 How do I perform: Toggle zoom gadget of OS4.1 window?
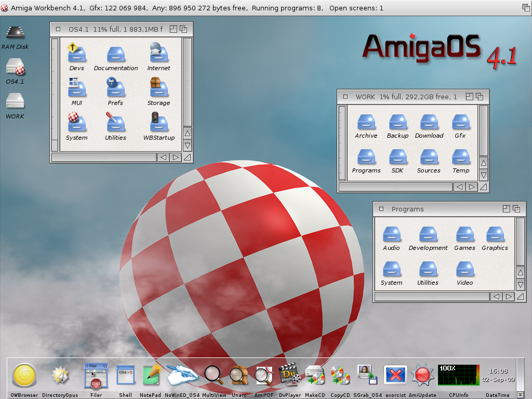pos(174,29)
